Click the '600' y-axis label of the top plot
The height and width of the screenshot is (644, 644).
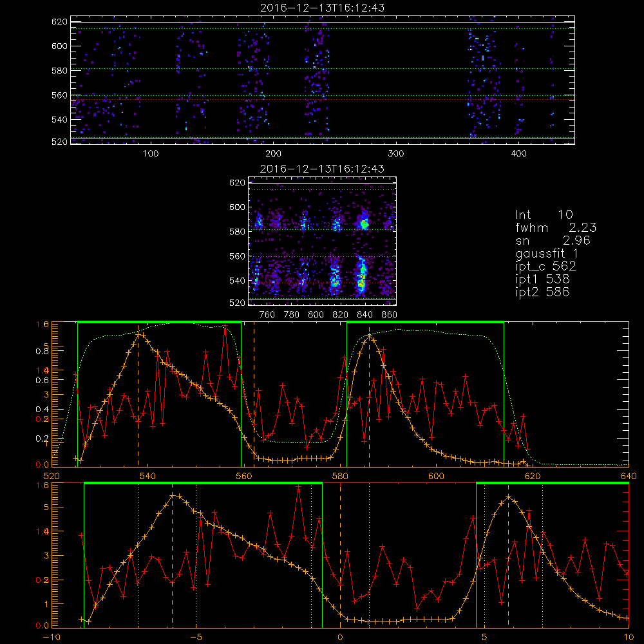coord(59,46)
